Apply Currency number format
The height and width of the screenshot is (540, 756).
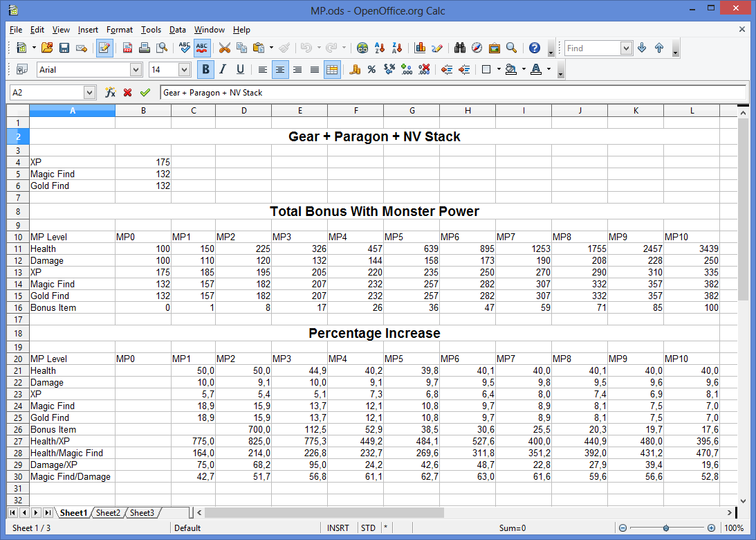tap(355, 69)
